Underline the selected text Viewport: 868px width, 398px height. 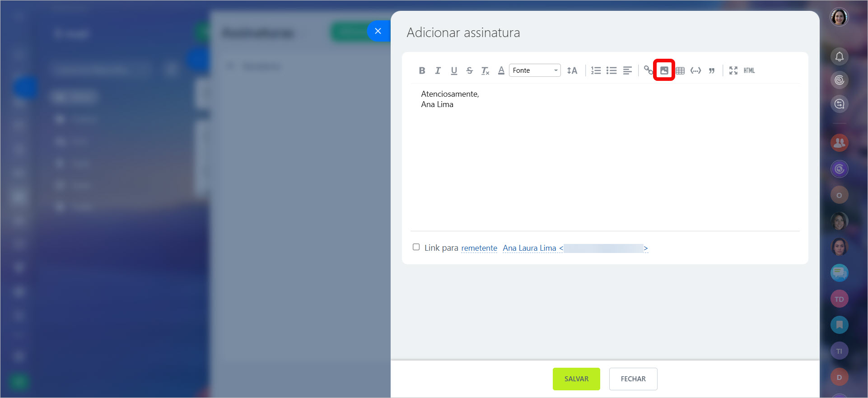pos(454,70)
